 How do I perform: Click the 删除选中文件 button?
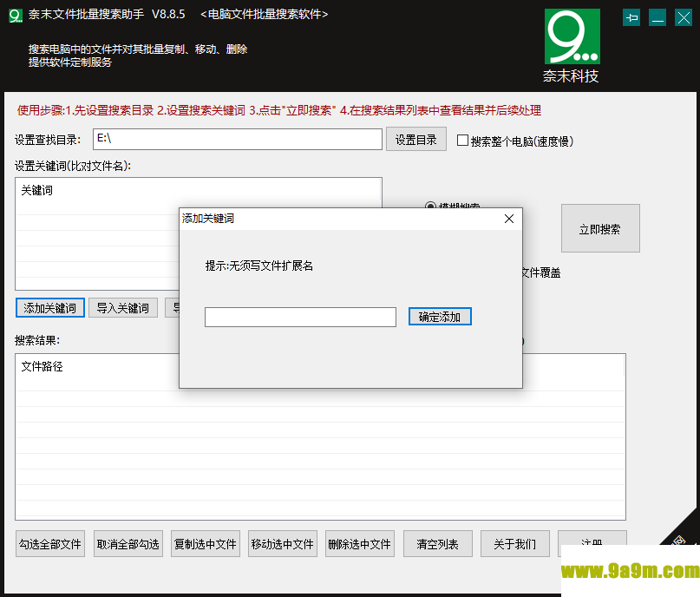click(360, 544)
